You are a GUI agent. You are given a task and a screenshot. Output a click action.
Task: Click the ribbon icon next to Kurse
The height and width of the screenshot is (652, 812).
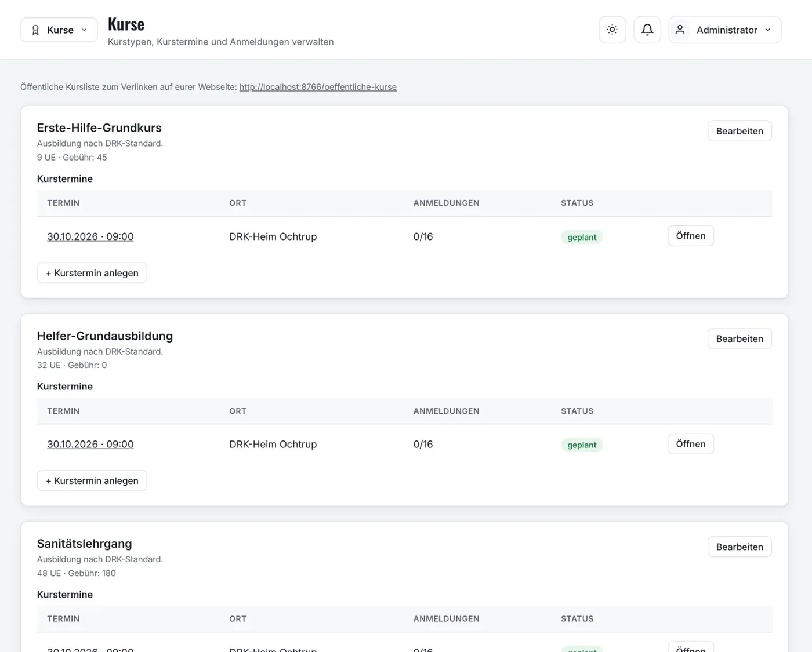35,30
